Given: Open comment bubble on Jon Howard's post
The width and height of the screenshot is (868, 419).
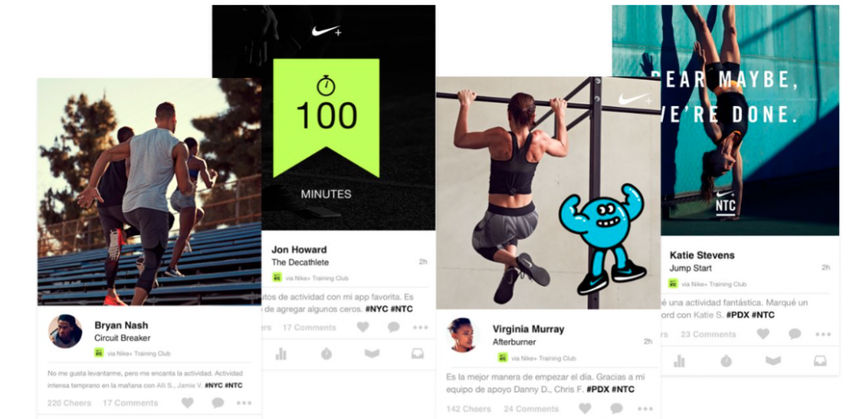Looking at the screenshot, I should pos(393,327).
